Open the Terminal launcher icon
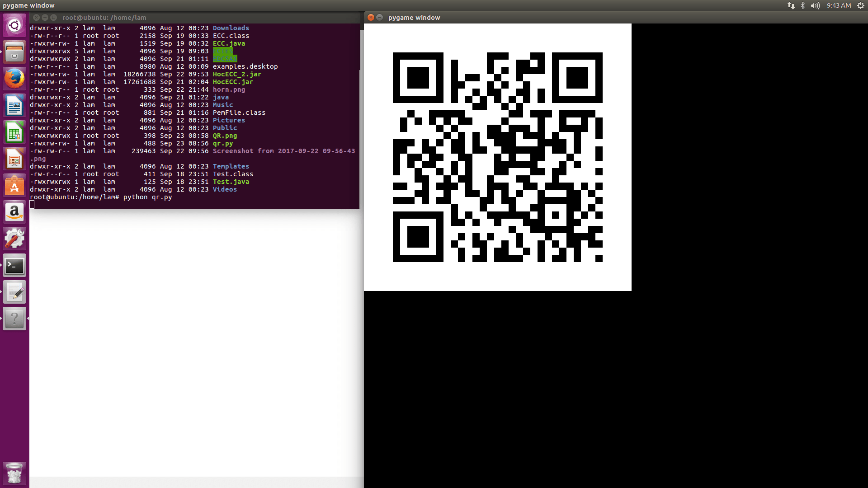The height and width of the screenshot is (488, 868). (14, 265)
